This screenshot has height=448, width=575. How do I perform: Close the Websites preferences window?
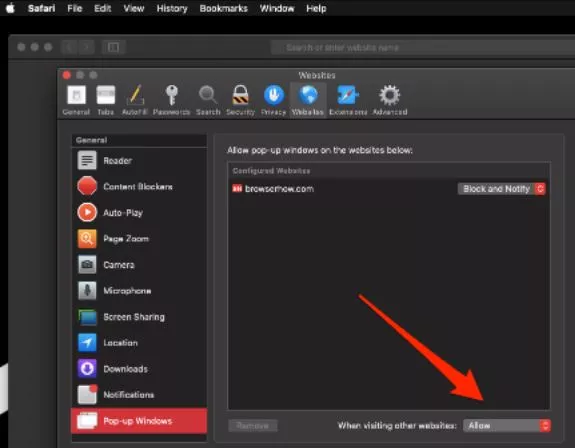[x=67, y=75]
